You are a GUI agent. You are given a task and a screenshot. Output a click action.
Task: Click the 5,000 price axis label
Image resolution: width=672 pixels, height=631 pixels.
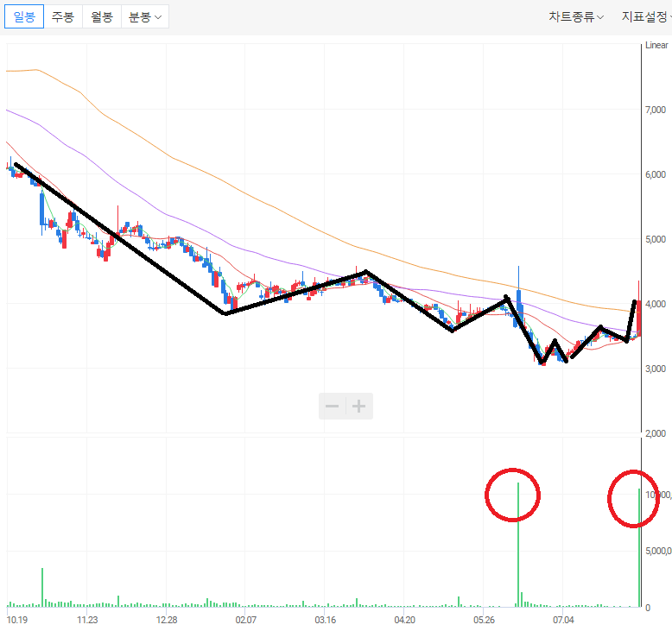pyautogui.click(x=656, y=239)
